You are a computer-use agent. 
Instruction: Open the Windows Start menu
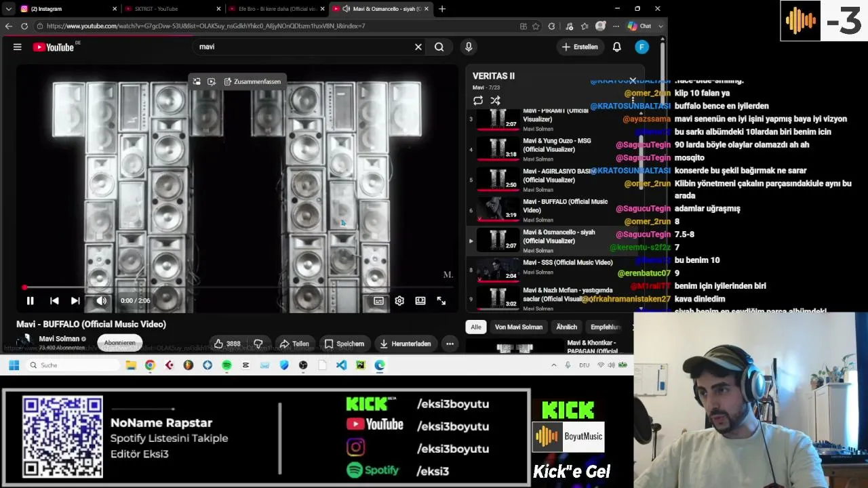coord(14,365)
